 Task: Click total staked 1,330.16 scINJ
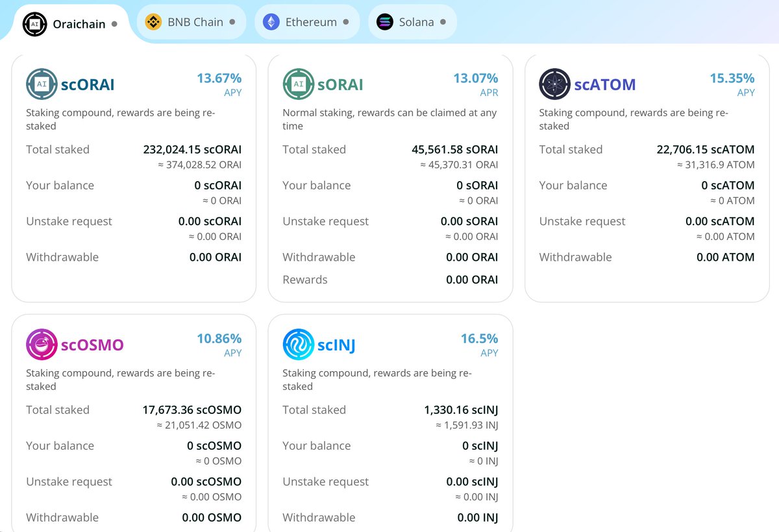(462, 410)
